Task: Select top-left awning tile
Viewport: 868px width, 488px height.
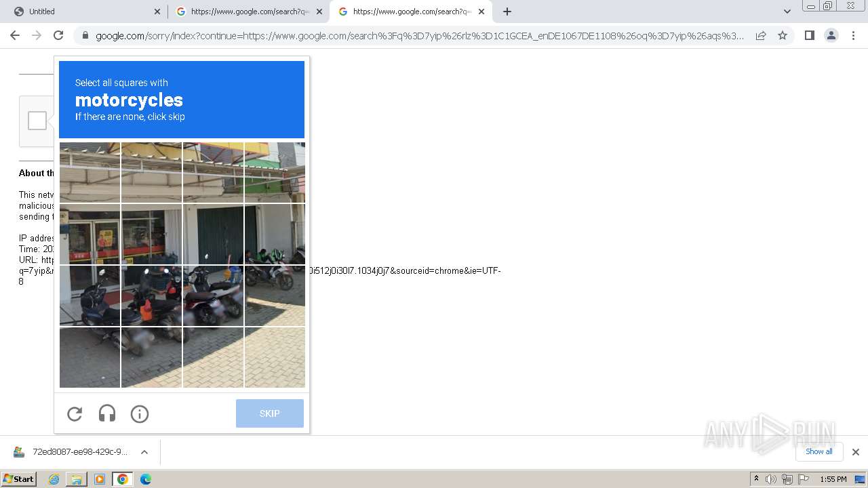Action: [90, 172]
